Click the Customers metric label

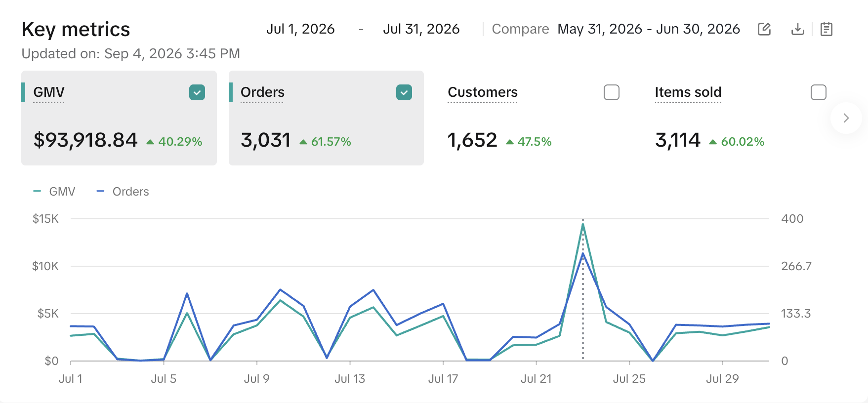pyautogui.click(x=483, y=92)
